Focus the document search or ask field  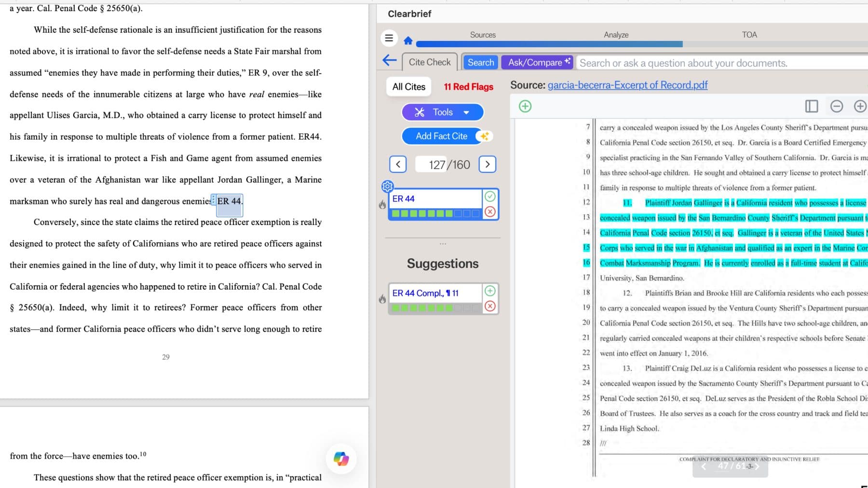point(721,63)
